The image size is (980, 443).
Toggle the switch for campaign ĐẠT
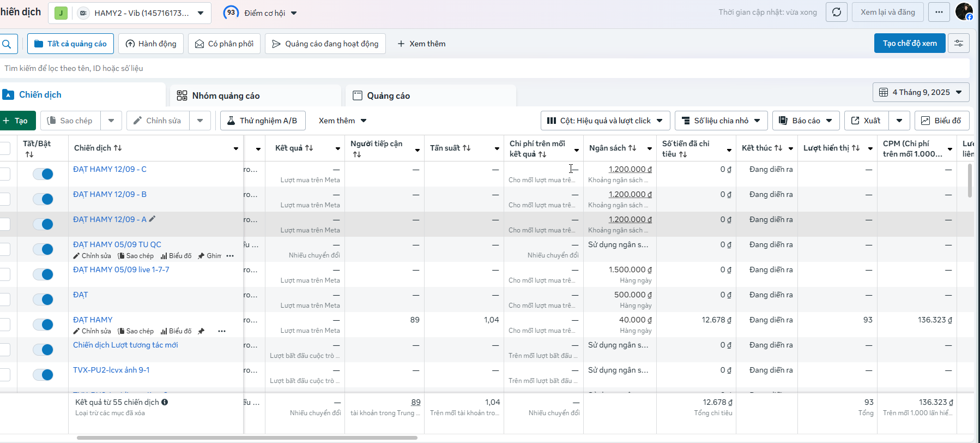click(43, 300)
